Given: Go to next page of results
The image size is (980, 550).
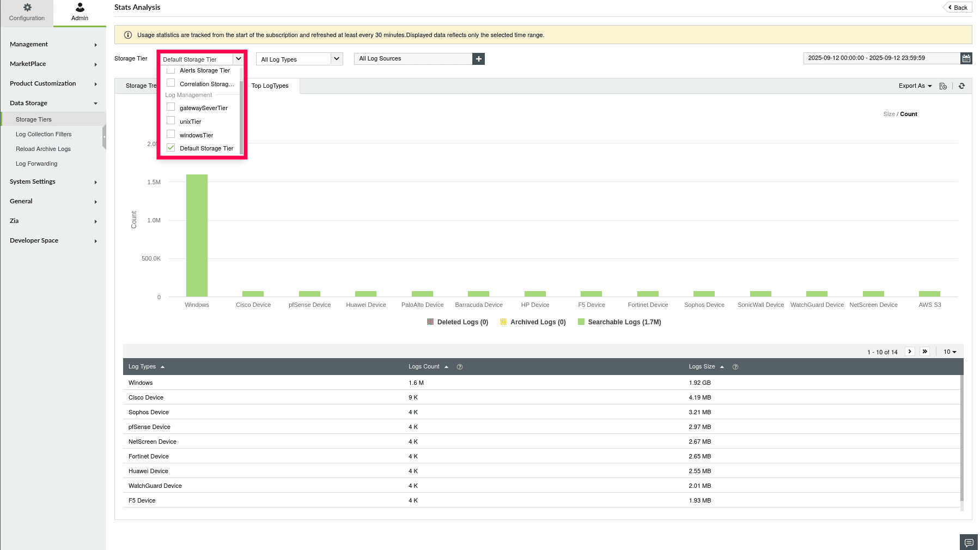Looking at the screenshot, I should coord(910,352).
